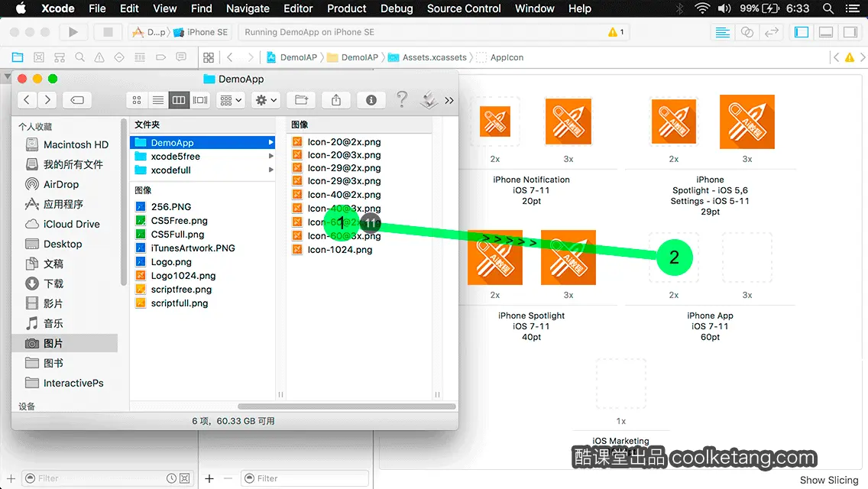Viewport: 868px width, 489px height.
Task: Go back in Finder window
Action: click(x=27, y=100)
